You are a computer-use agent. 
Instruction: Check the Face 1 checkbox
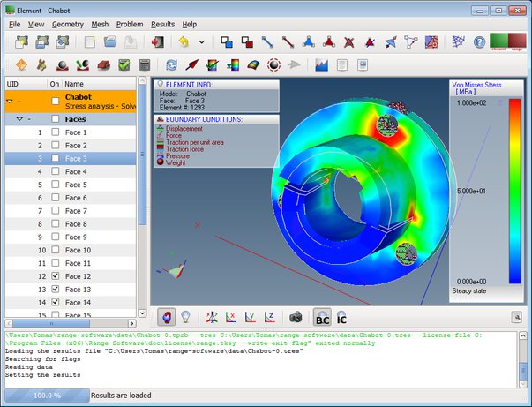pyautogui.click(x=56, y=132)
